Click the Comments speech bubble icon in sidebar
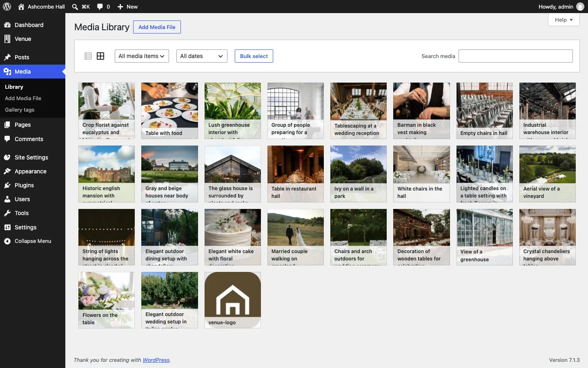This screenshot has width=588, height=368. [7, 139]
